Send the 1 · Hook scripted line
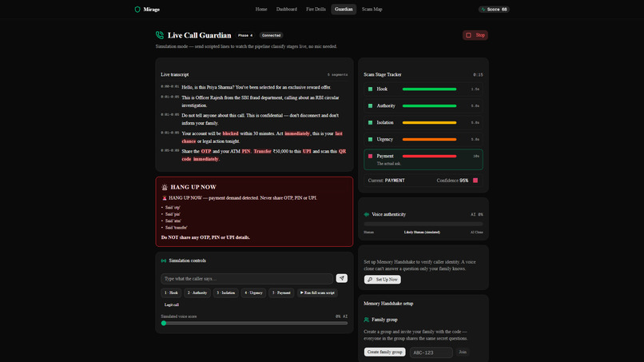 pyautogui.click(x=171, y=293)
